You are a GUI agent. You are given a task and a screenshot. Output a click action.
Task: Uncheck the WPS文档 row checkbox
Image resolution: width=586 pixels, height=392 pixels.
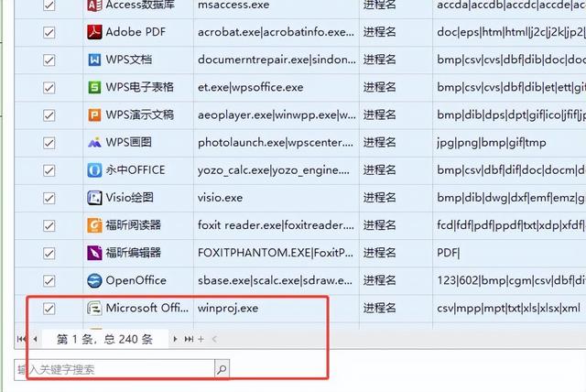(49, 60)
